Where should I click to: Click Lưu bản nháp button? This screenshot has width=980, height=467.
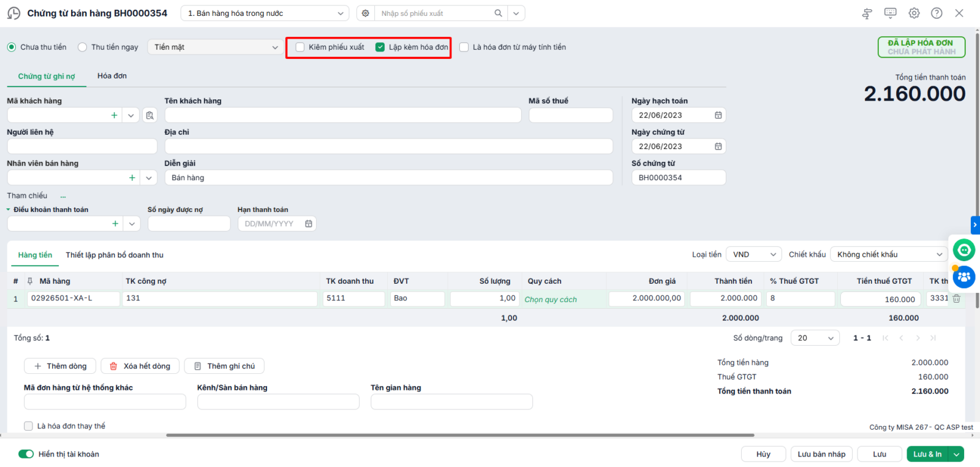[821, 454]
